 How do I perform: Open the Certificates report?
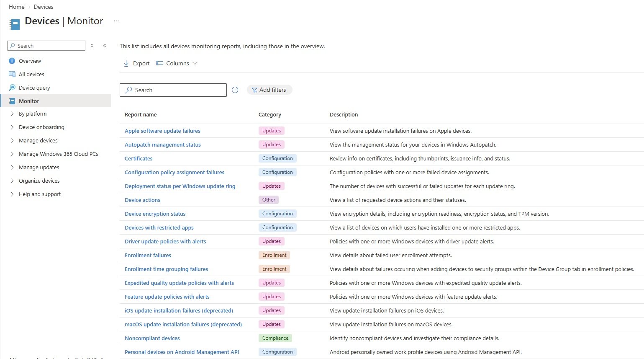click(139, 158)
